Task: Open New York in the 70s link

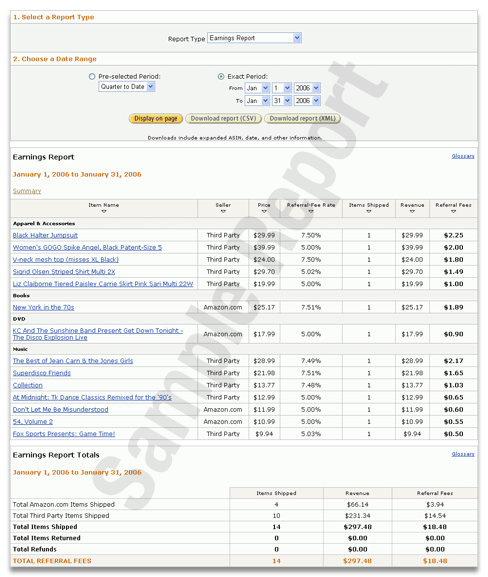Action: (x=43, y=307)
